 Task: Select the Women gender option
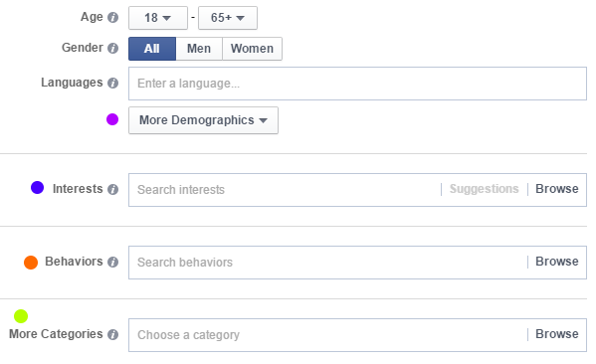click(x=252, y=49)
